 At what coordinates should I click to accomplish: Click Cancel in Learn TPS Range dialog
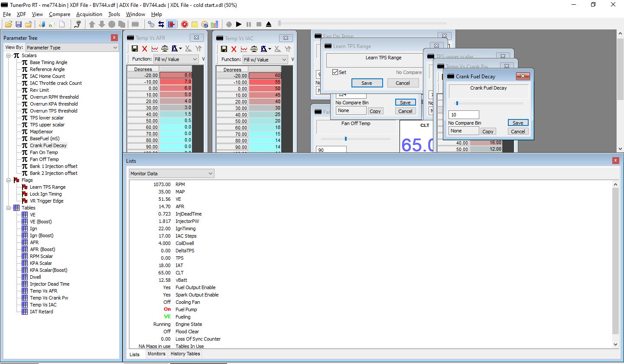pyautogui.click(x=403, y=83)
